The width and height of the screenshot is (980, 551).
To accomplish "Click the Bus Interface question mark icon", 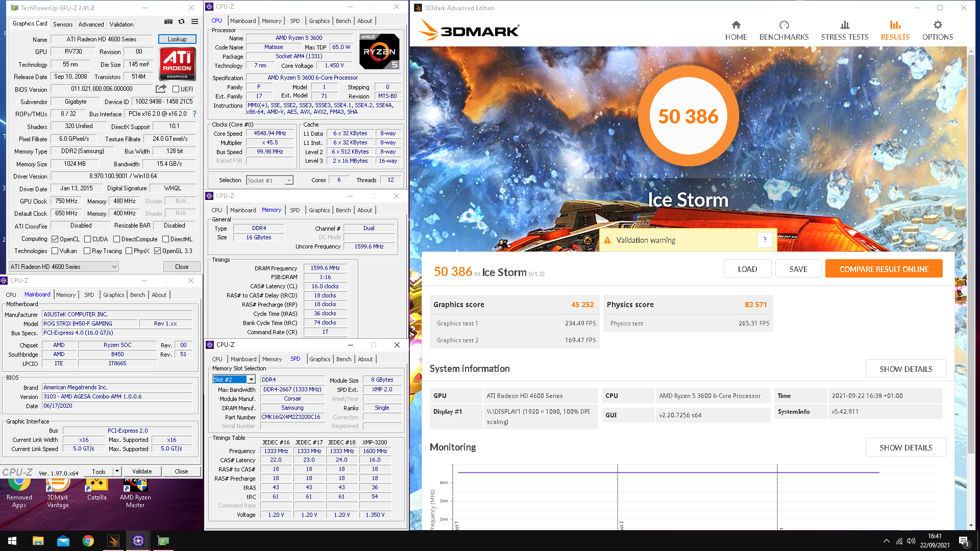I will tap(194, 114).
